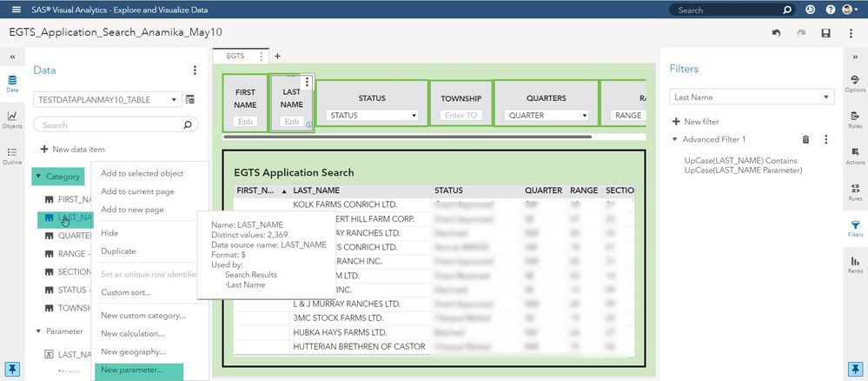868x381 pixels.
Task: Switch to the EGTS page tab
Action: (235, 56)
